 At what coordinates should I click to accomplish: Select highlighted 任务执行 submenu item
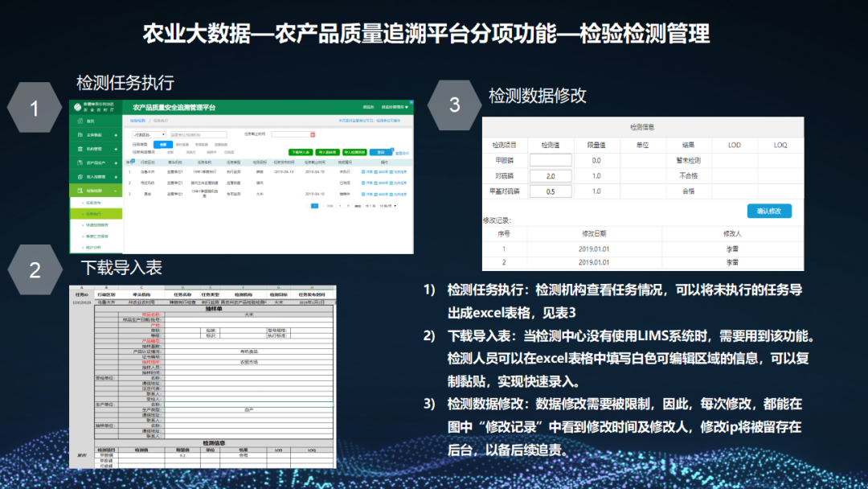point(96,214)
